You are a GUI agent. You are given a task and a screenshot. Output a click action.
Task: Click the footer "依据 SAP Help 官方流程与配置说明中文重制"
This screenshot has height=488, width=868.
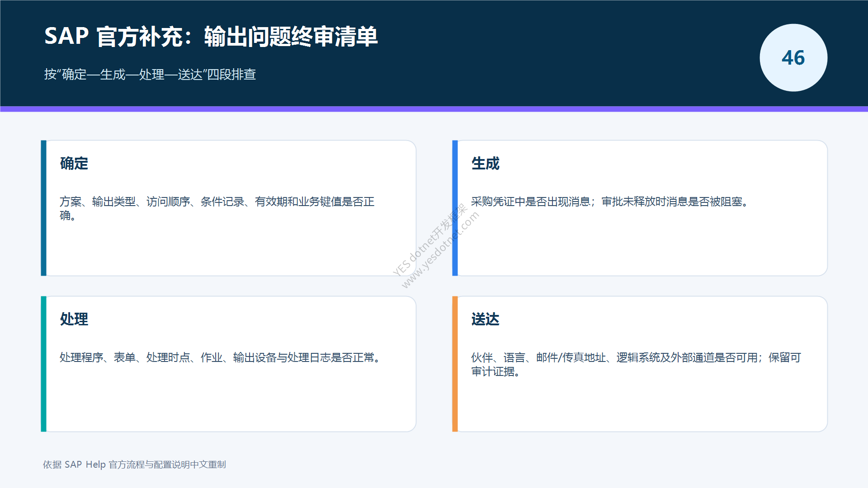point(134,465)
